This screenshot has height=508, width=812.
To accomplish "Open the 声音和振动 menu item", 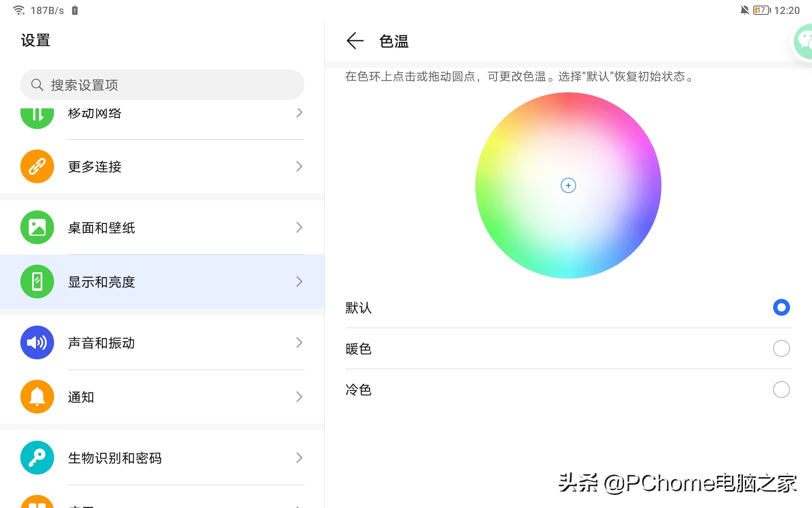I will tap(101, 343).
